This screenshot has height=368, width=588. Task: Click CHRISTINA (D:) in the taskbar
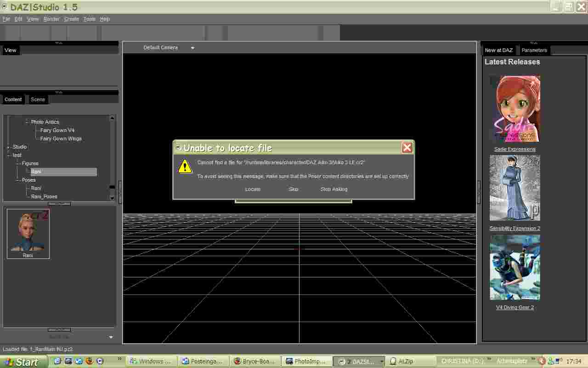pyautogui.click(x=463, y=362)
